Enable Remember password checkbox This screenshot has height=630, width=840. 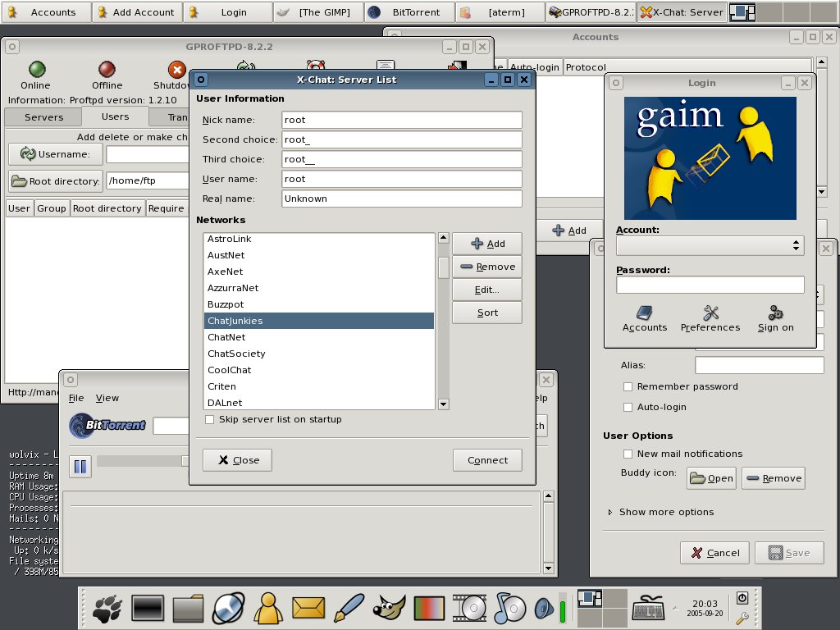628,387
